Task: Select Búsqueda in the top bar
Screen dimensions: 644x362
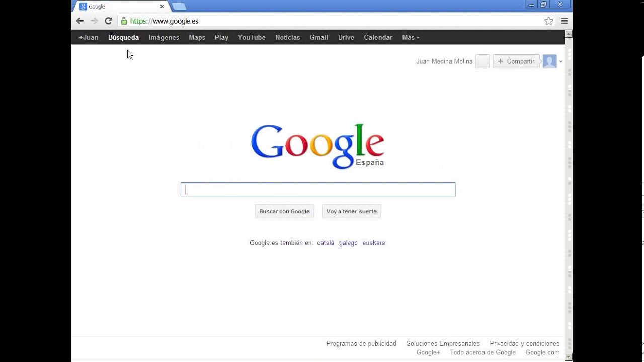Action: pos(123,37)
